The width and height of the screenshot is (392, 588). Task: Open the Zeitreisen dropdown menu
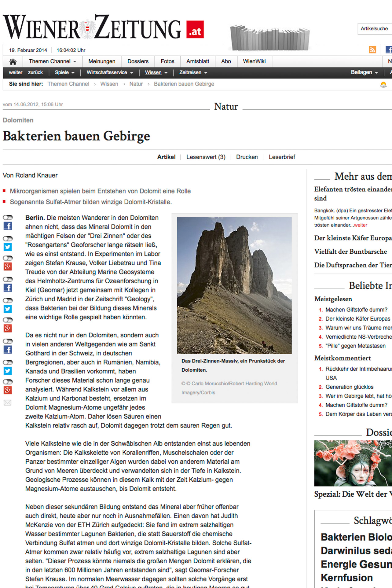[x=193, y=72]
